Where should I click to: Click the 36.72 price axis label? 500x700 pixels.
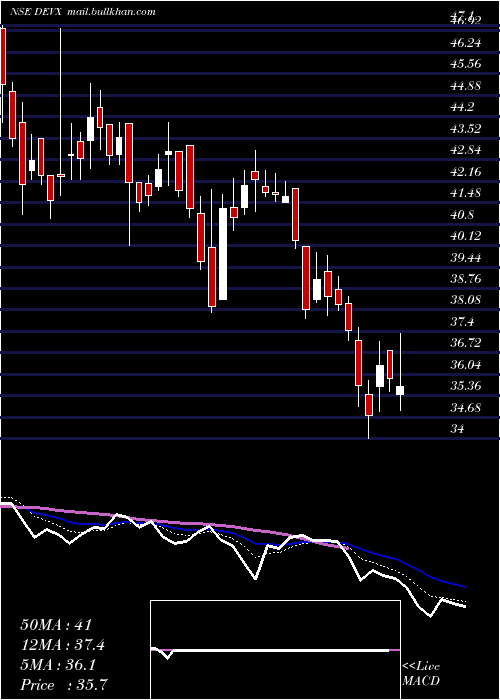click(464, 343)
